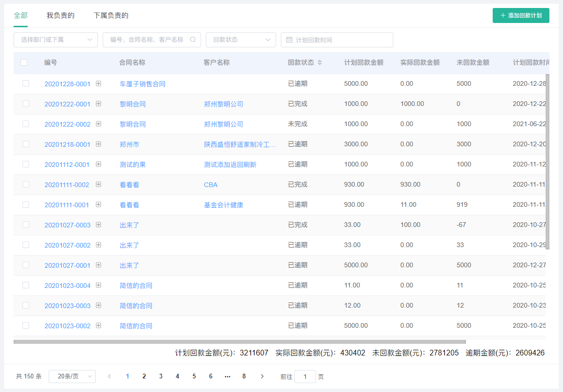Expand row 20201228-0001 using its plus icon
Viewport: 563px width, 392px height.
tap(98, 83)
